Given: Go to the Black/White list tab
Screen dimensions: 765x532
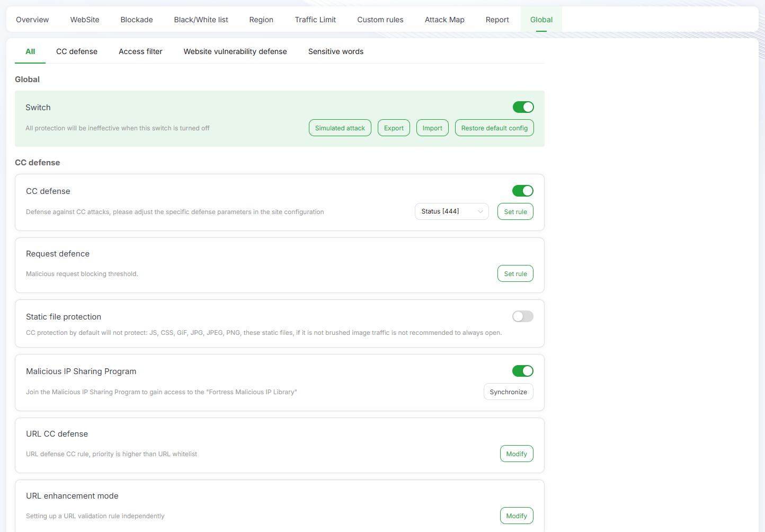Looking at the screenshot, I should [201, 20].
